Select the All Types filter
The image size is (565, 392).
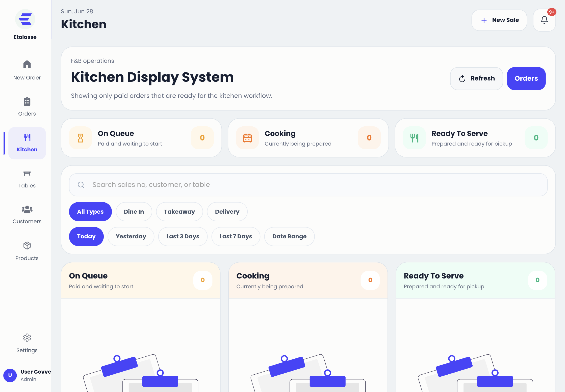pos(90,212)
